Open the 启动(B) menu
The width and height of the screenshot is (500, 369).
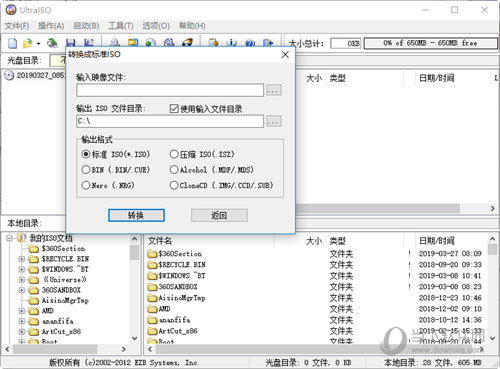(86, 26)
